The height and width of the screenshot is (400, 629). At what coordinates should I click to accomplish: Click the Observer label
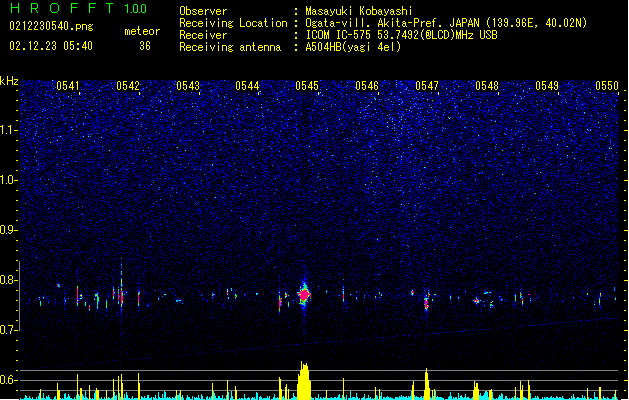tap(203, 11)
